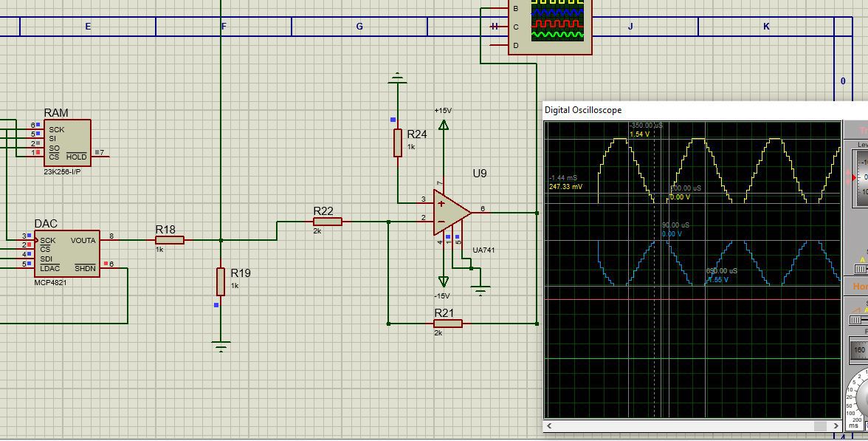
Task: Click the trigger level dial
Action: point(861,179)
